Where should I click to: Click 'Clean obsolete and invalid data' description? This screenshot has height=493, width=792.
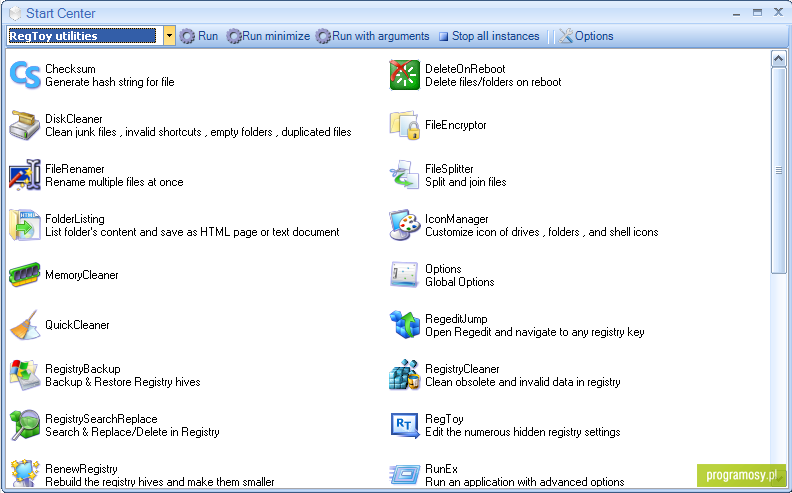pos(523,382)
